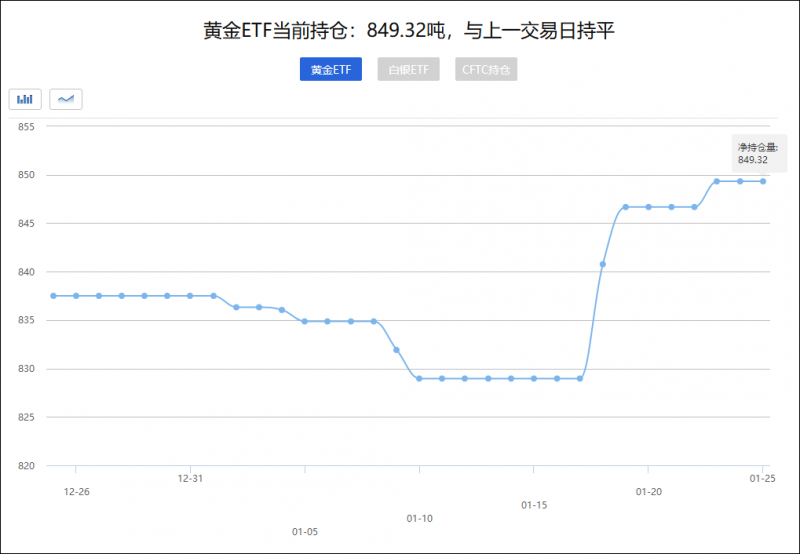Viewport: 800px width, 554px height.
Task: Click x-axis label 01-10
Action: tap(419, 518)
